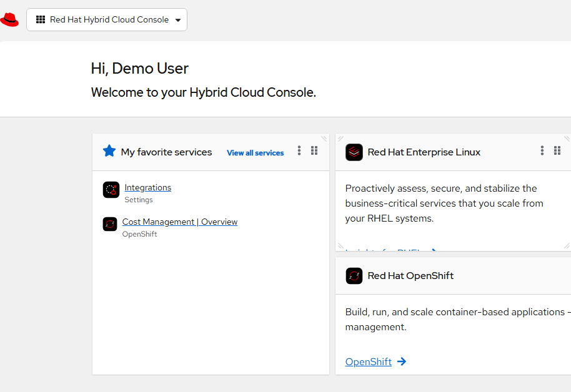Click 'Welcome to your Hybrid Cloud Console.' text
Image resolution: width=571 pixels, height=392 pixels.
[204, 92]
